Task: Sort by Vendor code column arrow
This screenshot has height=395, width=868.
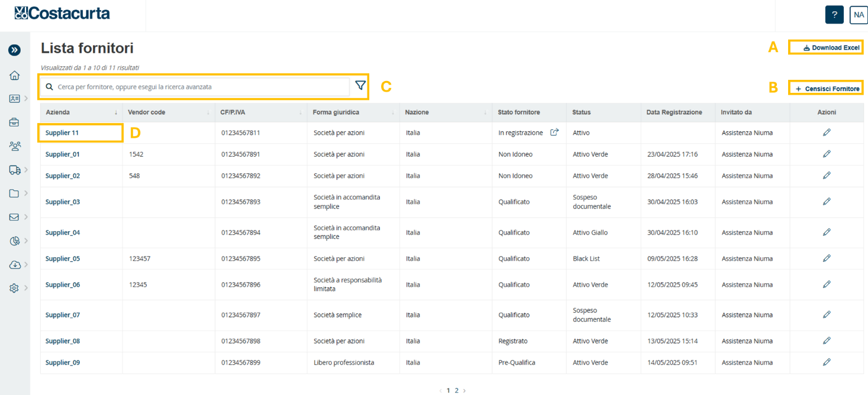Action: point(208,112)
